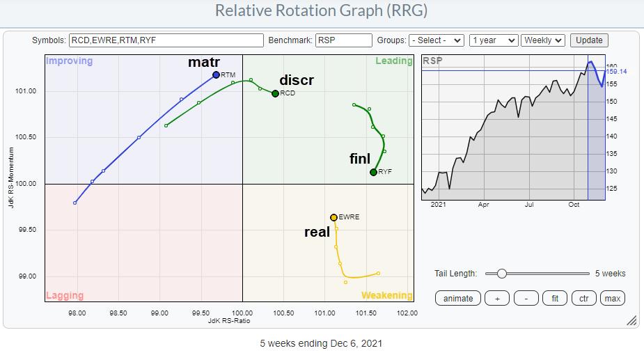Click the max button
Viewport: 644px width, 353px height.
click(x=612, y=299)
